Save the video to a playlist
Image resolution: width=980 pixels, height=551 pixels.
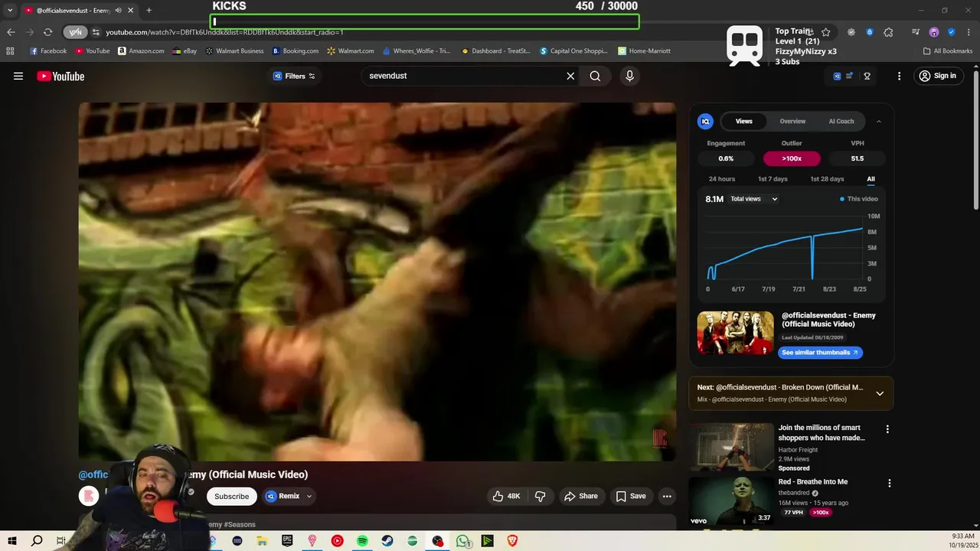[631, 496]
